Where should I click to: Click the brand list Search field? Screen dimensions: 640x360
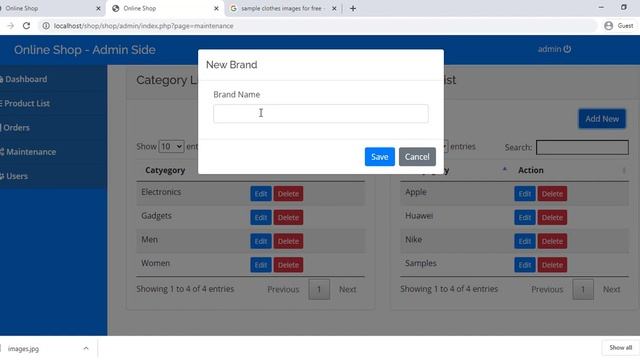click(582, 147)
